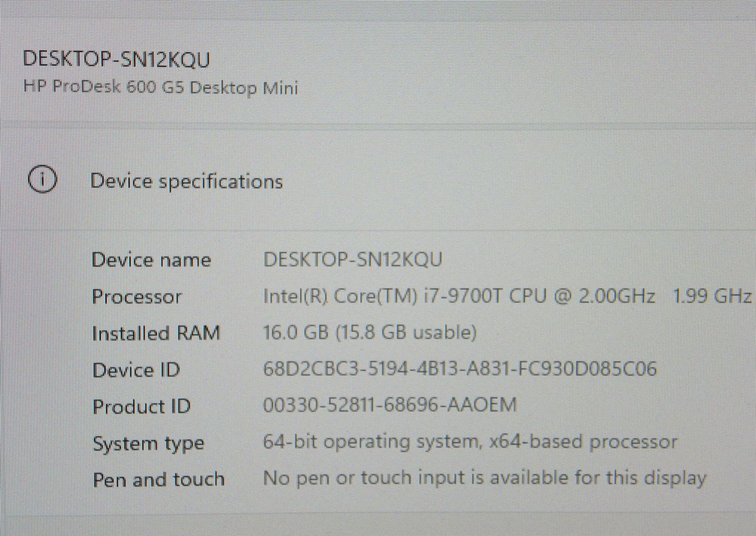Select the device name value DESKTOP-SN12KQU

pos(352,260)
